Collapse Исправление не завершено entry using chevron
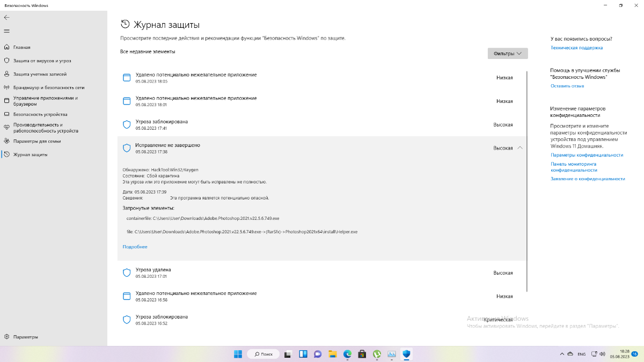The height and width of the screenshot is (362, 644). 520,148
